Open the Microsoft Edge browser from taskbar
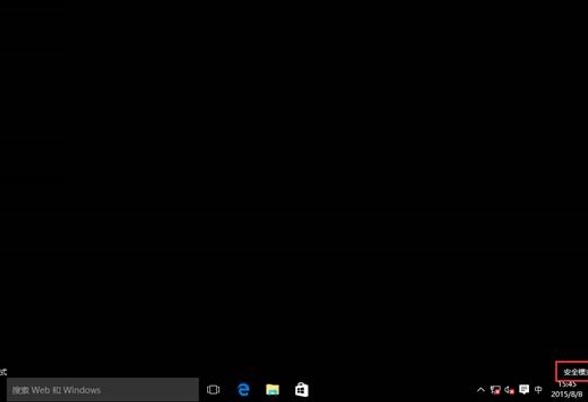 click(243, 390)
